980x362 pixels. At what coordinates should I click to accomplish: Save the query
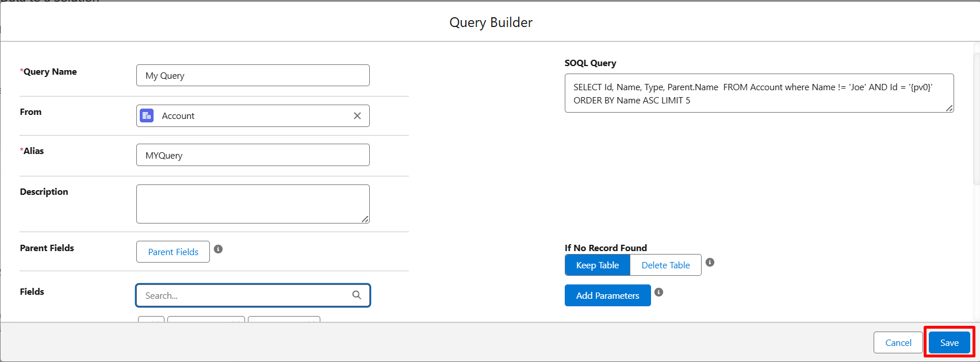(949, 342)
